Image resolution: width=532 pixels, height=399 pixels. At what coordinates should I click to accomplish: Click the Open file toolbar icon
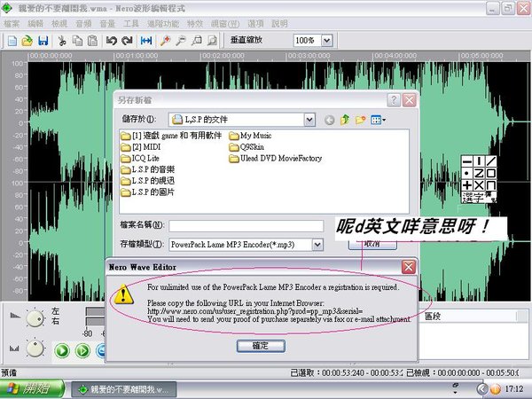point(27,41)
